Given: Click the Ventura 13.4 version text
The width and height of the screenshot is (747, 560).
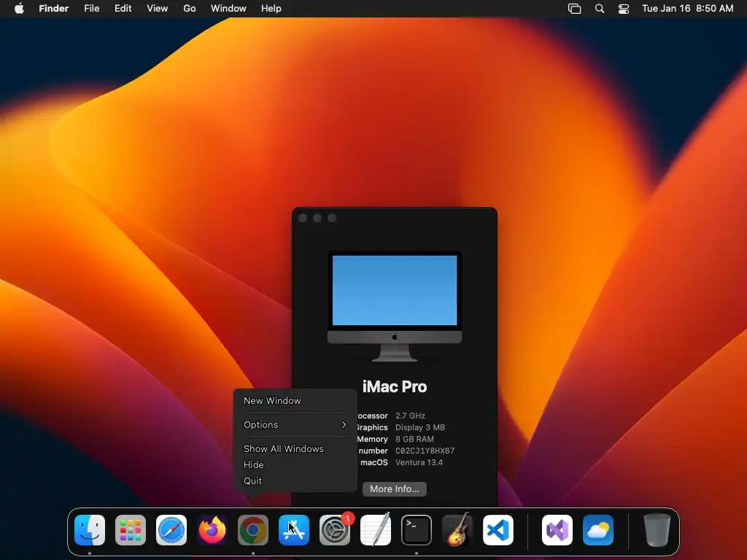Looking at the screenshot, I should [419, 462].
